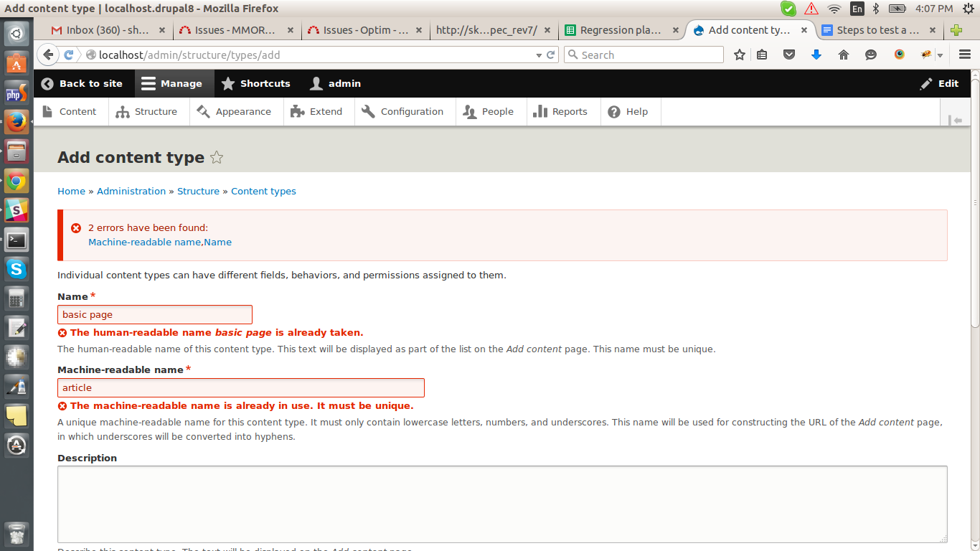Click Machine-readable name error link
This screenshot has width=980, height=551.
(x=144, y=242)
